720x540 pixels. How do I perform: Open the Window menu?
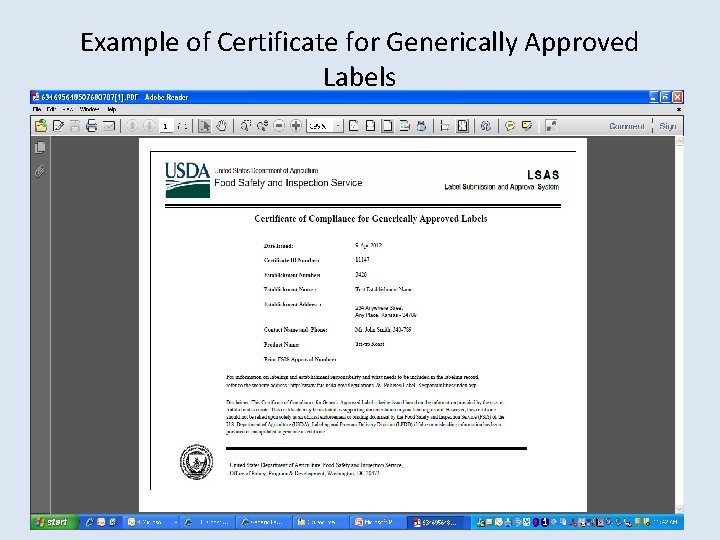[x=89, y=109]
